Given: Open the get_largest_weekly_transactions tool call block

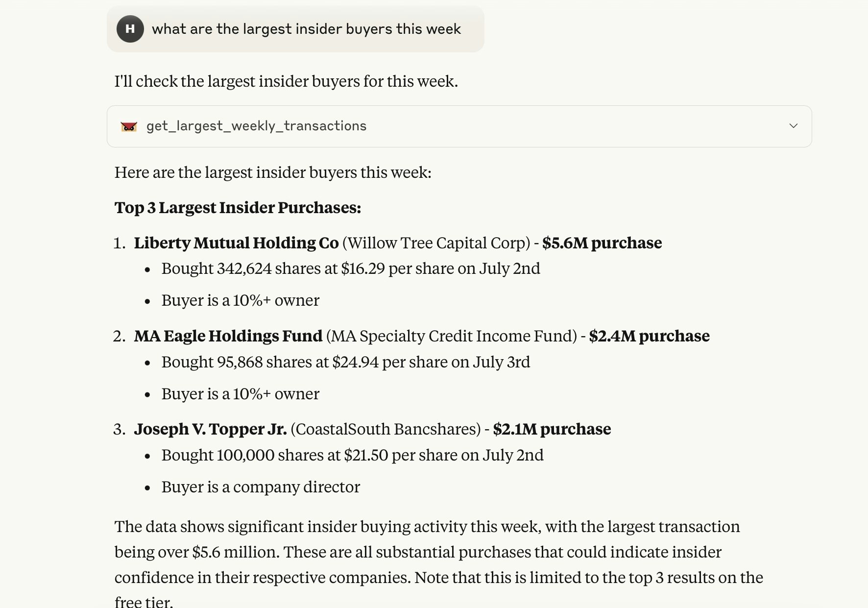Looking at the screenshot, I should click(459, 126).
